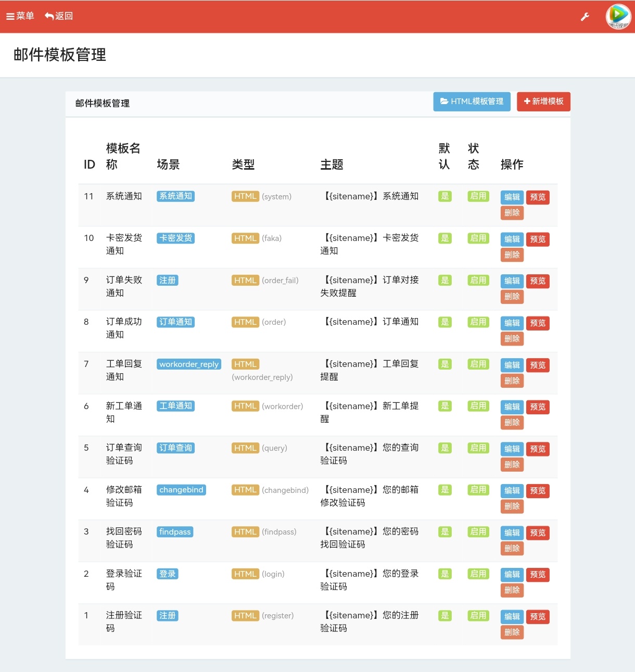Click the user avatar in header
This screenshot has height=672, width=635.
[x=618, y=16]
